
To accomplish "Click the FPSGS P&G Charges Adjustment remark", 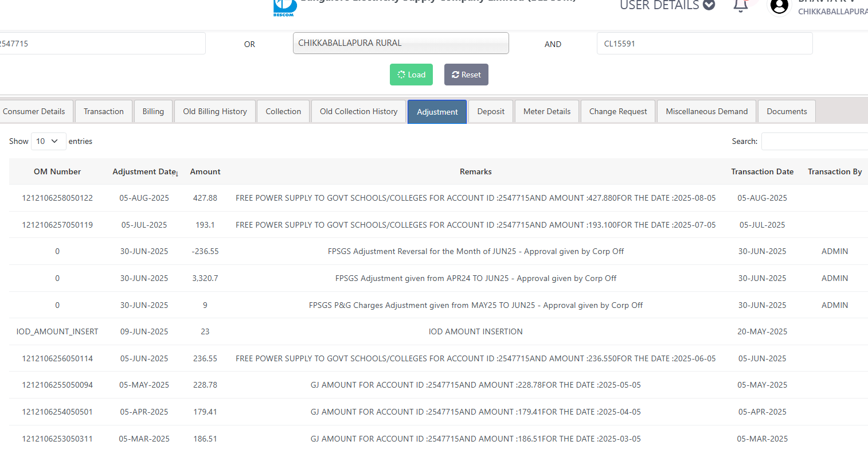I will pyautogui.click(x=476, y=305).
